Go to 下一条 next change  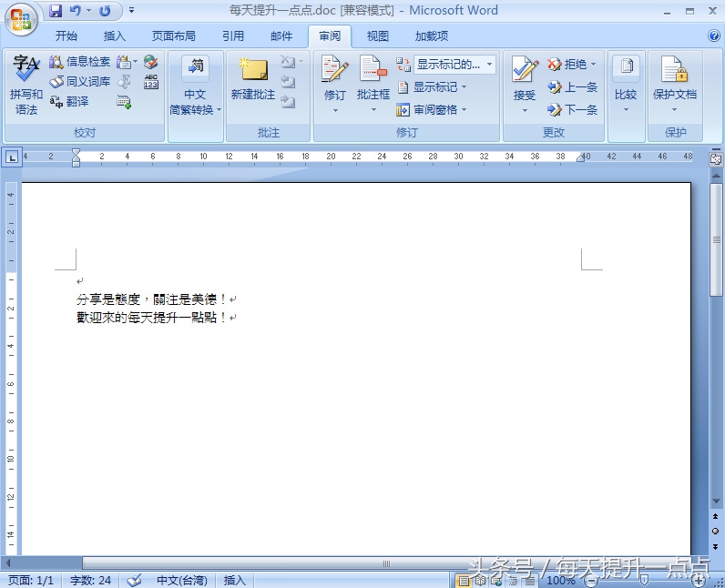click(572, 109)
